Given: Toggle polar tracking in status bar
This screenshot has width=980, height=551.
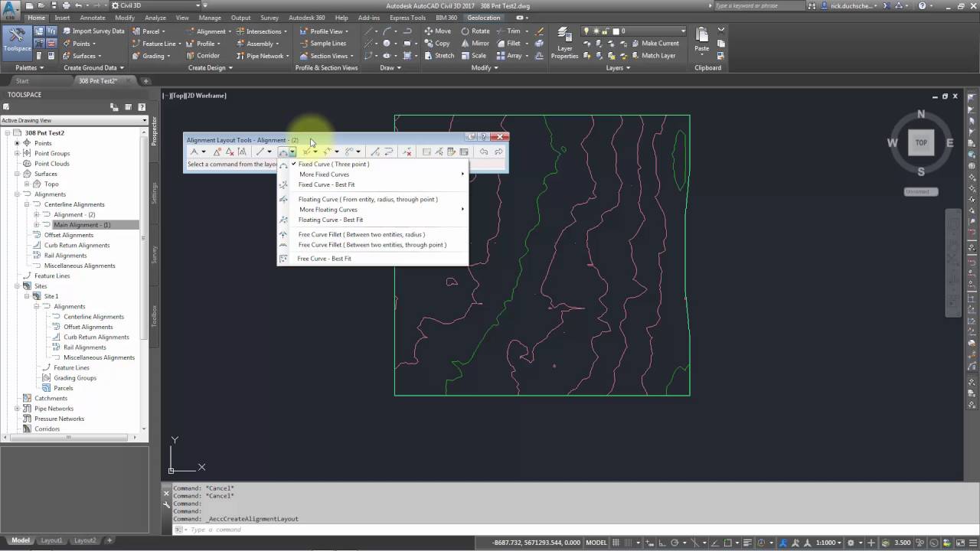Looking at the screenshot, I should coord(675,542).
